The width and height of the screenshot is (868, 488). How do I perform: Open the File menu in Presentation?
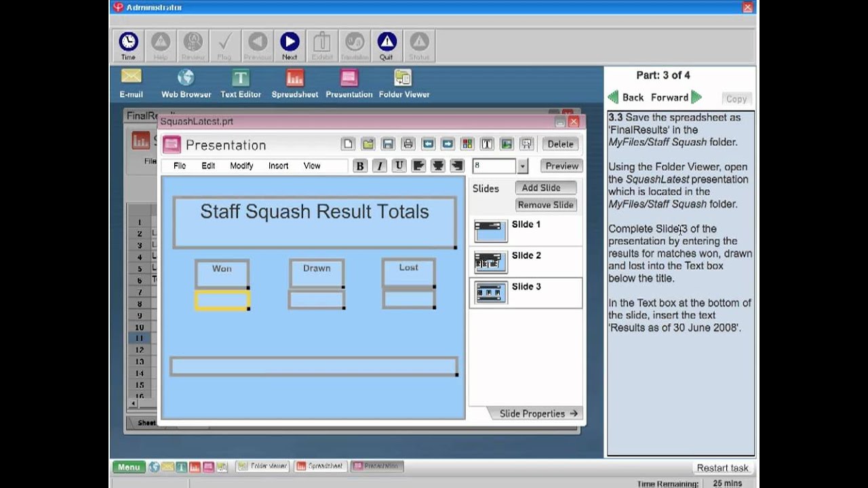pos(180,166)
